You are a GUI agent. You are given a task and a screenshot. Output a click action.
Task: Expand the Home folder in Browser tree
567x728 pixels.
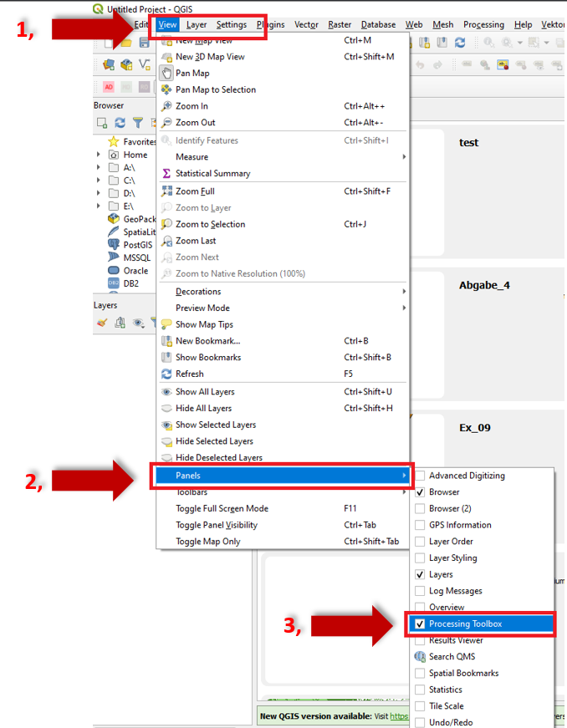pos(100,155)
